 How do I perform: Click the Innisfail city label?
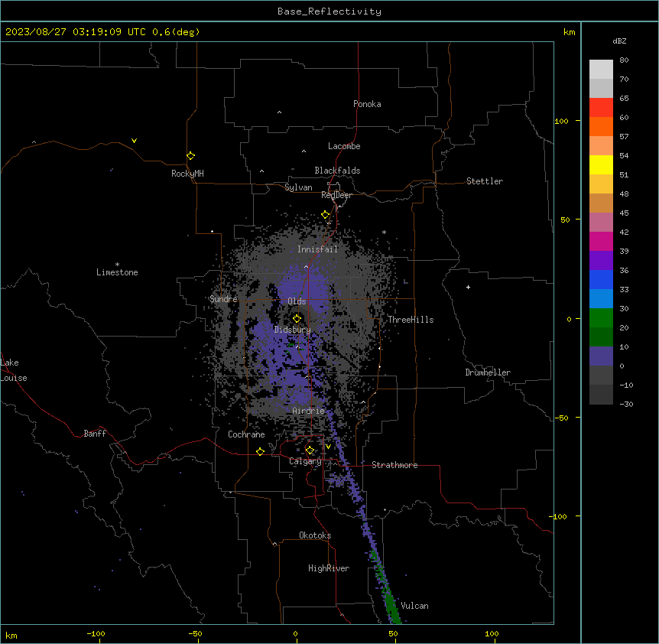[x=317, y=249]
